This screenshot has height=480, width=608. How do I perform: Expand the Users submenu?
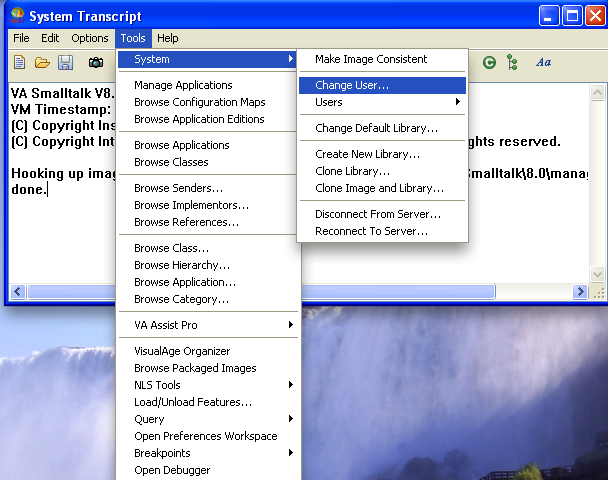[x=383, y=102]
